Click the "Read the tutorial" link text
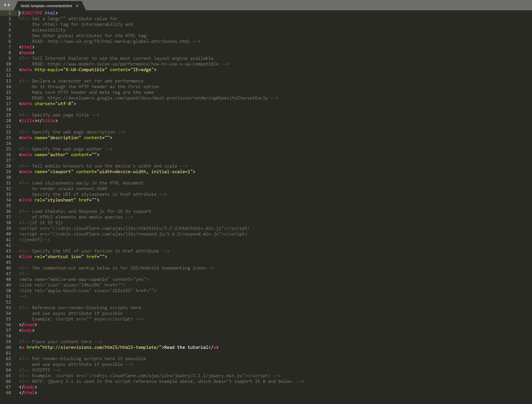The width and height of the screenshot is (532, 404). (186, 347)
